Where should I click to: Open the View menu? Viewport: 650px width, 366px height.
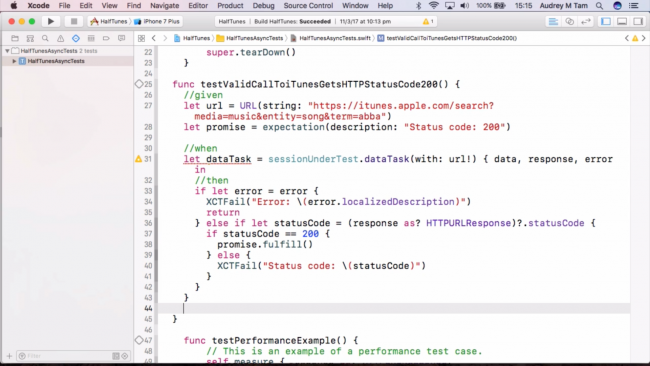pos(109,5)
